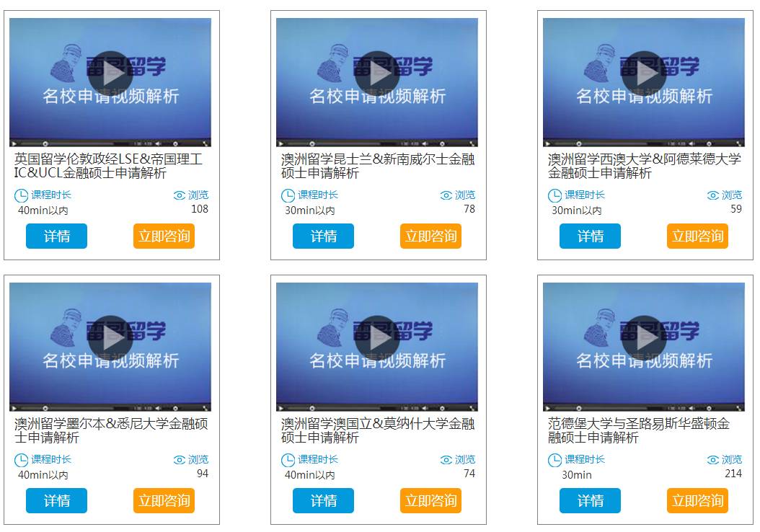760x532 pixels.
Task: Play the 澳洲留学昆士兰&新南威尔士 video
Action: (376, 74)
